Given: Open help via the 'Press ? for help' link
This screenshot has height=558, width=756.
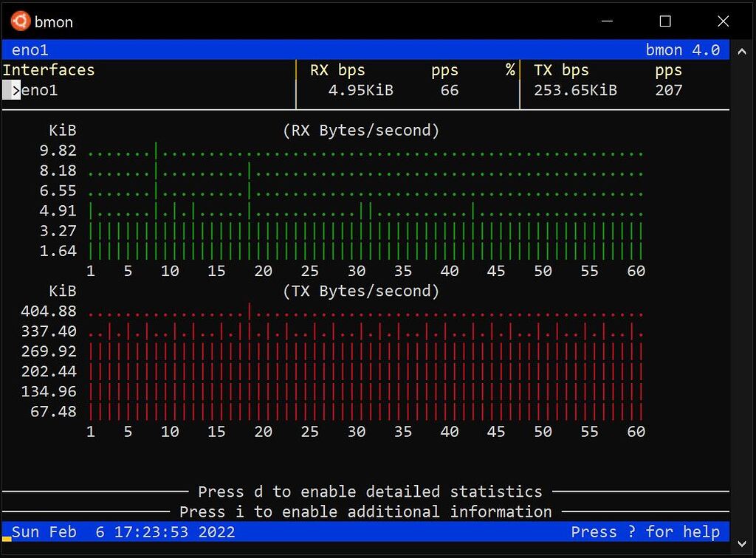Looking at the screenshot, I should (x=646, y=532).
